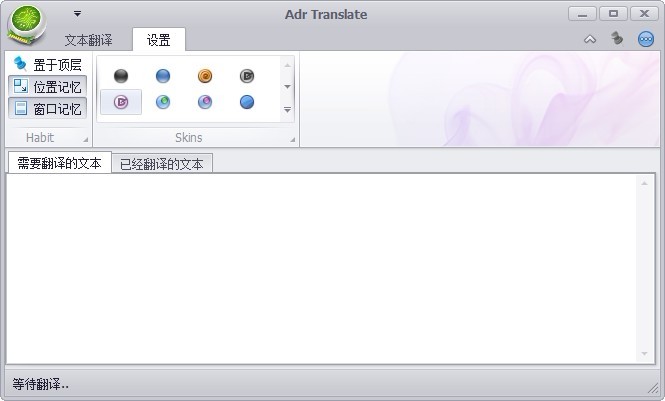The height and width of the screenshot is (401, 665).
Task: Click the skins gallery up arrow
Action: click(287, 65)
